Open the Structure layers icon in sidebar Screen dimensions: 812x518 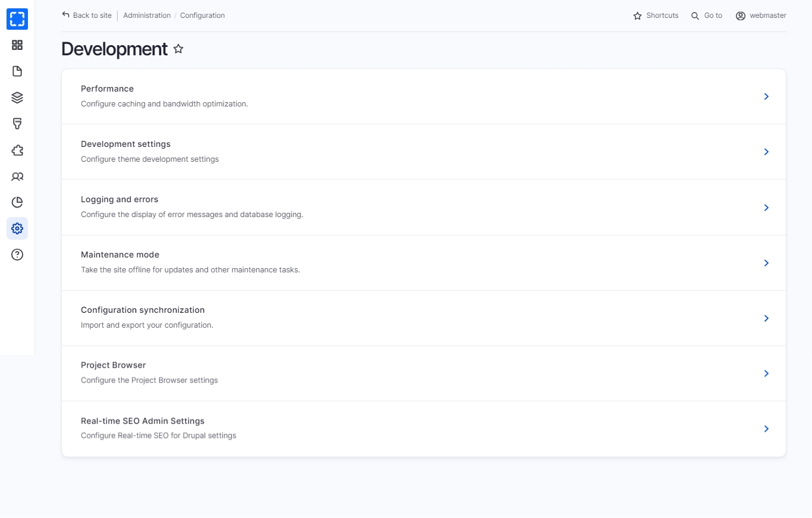17,98
